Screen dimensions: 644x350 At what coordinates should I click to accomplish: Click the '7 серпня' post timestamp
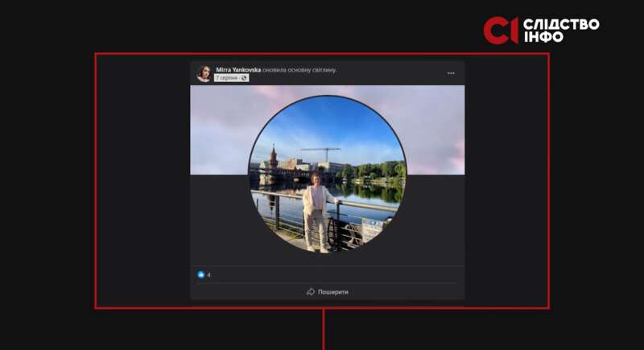[226, 78]
